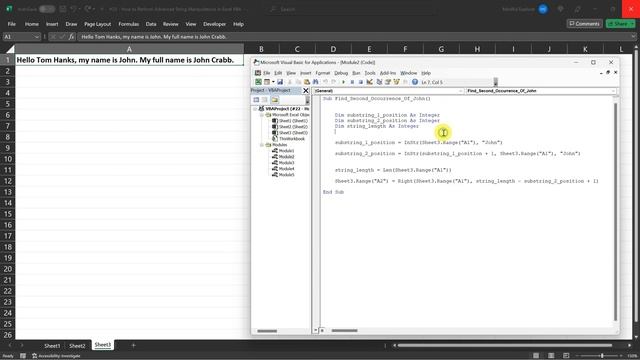Click the Save icon in VBA toolbar
The image size is (640, 360).
click(x=280, y=82)
